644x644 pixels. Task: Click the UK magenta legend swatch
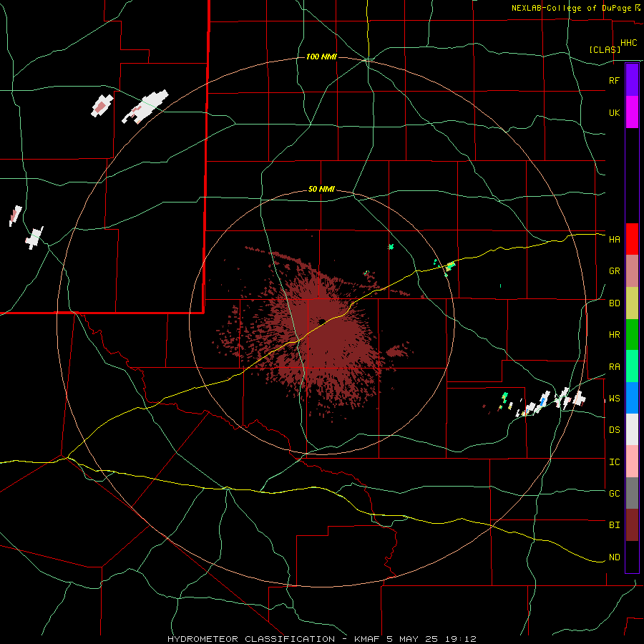pos(632,112)
